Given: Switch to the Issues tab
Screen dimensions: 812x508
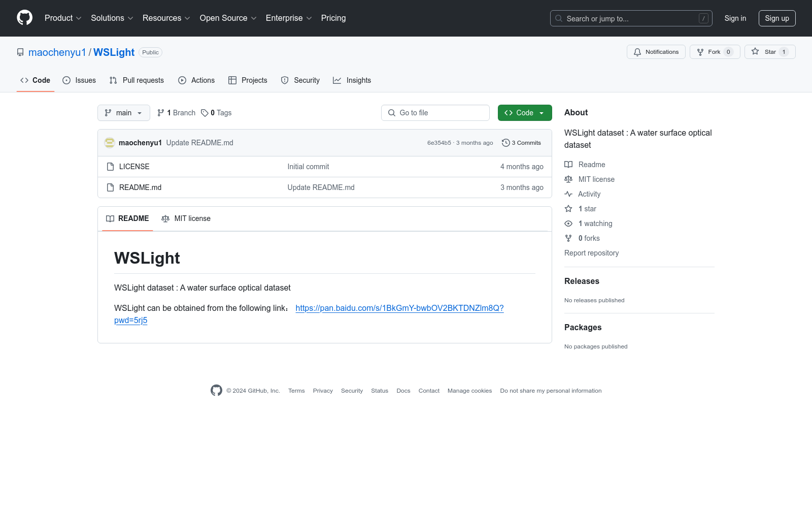Looking at the screenshot, I should (x=79, y=80).
